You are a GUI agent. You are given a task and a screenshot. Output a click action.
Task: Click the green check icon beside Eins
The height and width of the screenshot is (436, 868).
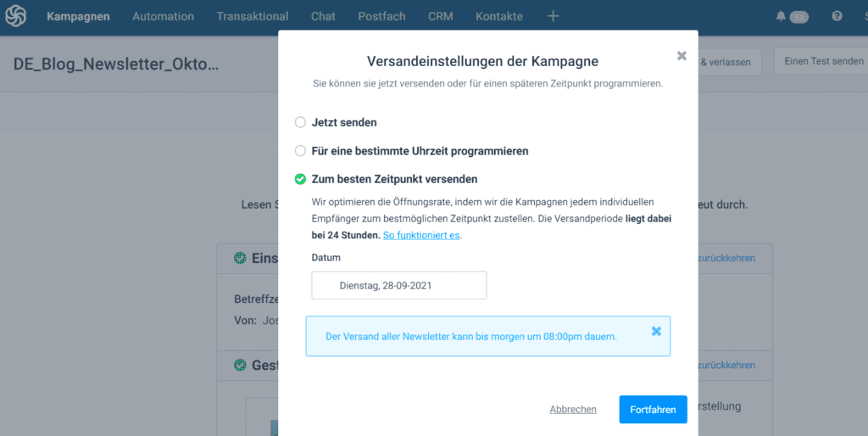click(x=240, y=258)
